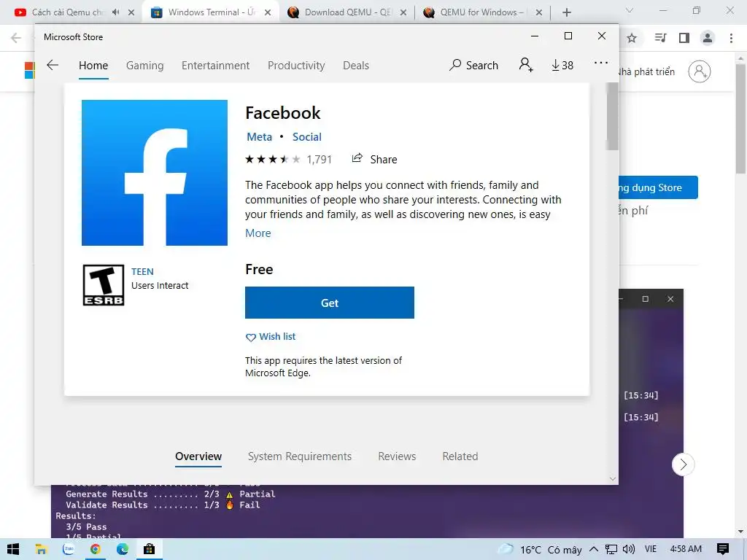Open the weather widget showing 16°C
The image size is (747, 560).
click(540, 550)
